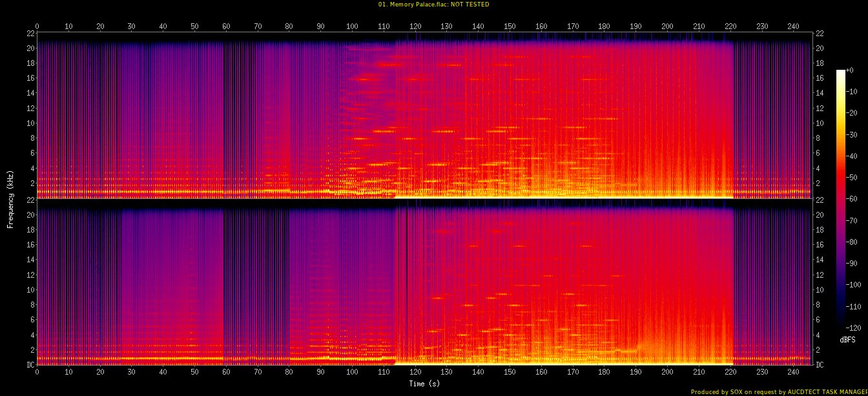The height and width of the screenshot is (396, 868).
Task: Click the dBFS label under the color scale
Action: click(x=847, y=339)
